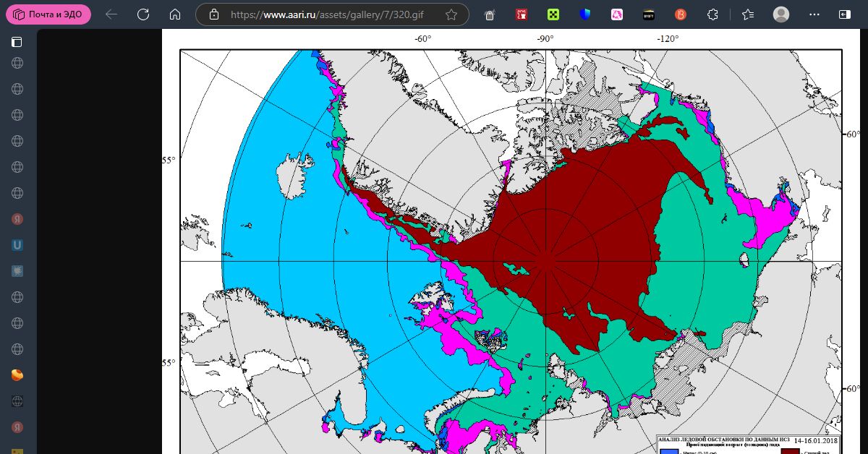This screenshot has height=454, width=868.
Task: View site information via lock icon
Action: [x=213, y=14]
